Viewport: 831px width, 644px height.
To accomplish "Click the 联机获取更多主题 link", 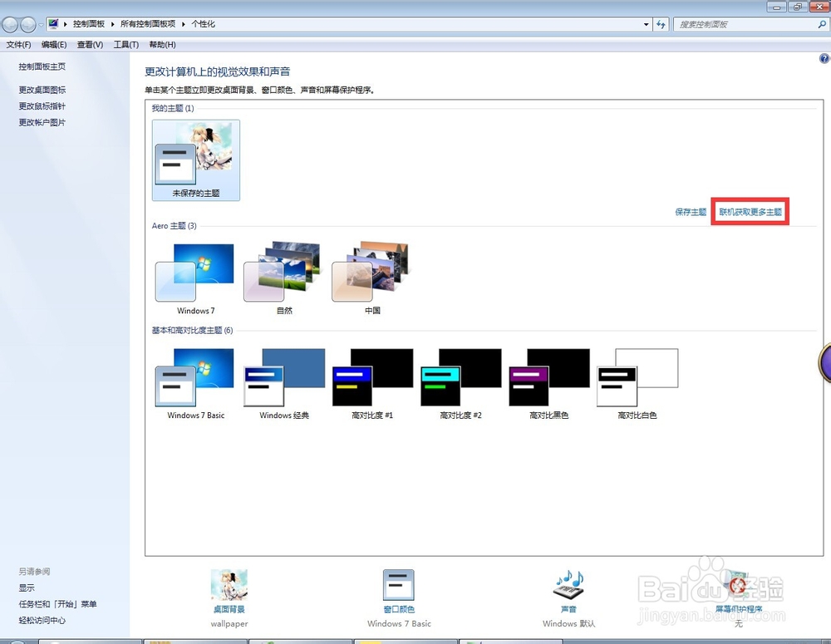I will click(749, 212).
